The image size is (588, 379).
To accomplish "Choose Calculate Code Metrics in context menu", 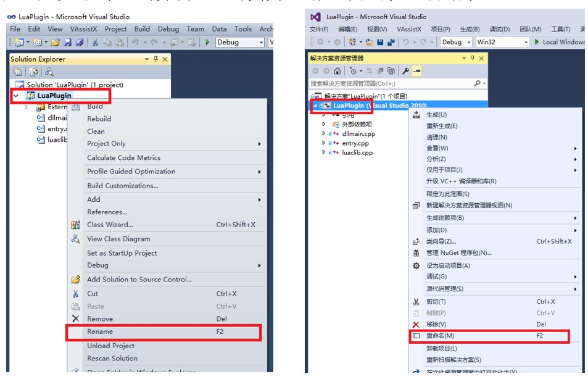I will point(167,158).
